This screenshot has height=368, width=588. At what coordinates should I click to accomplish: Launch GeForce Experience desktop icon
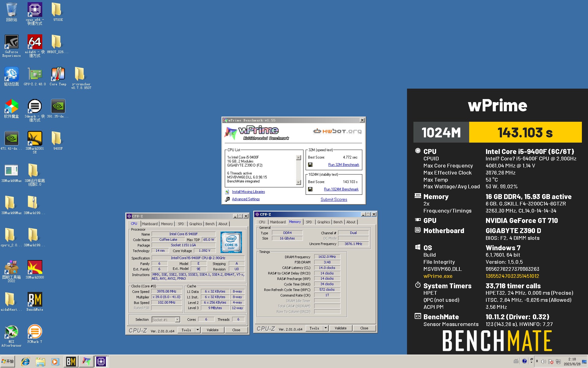11,46
